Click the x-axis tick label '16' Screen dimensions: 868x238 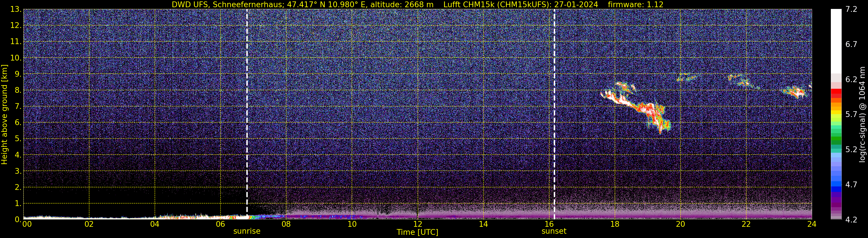point(549,224)
